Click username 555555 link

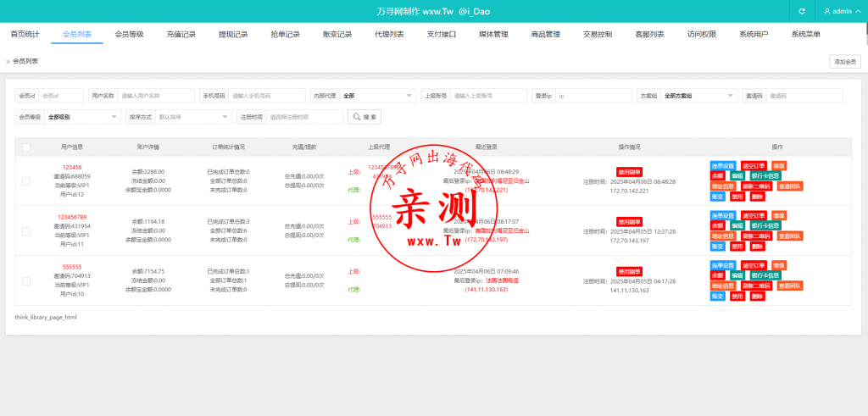pyautogui.click(x=72, y=267)
